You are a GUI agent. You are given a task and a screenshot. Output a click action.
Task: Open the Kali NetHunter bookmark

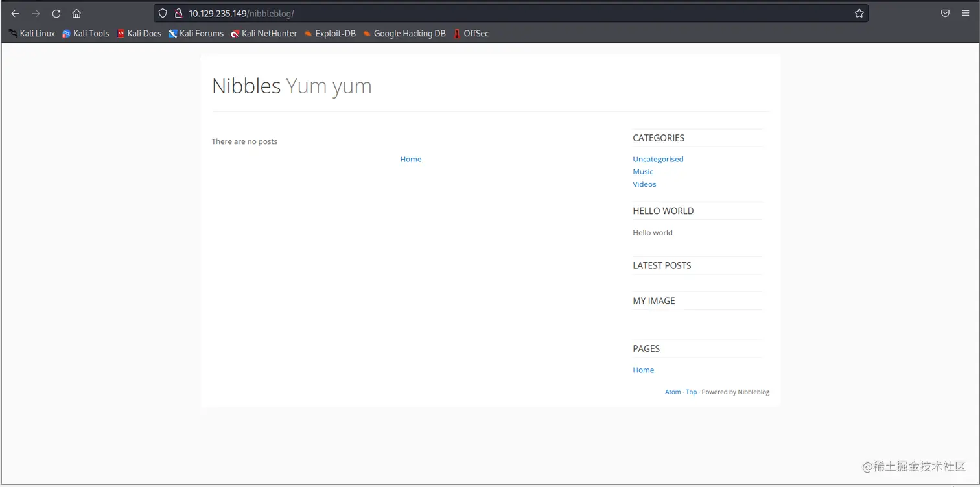pyautogui.click(x=264, y=34)
